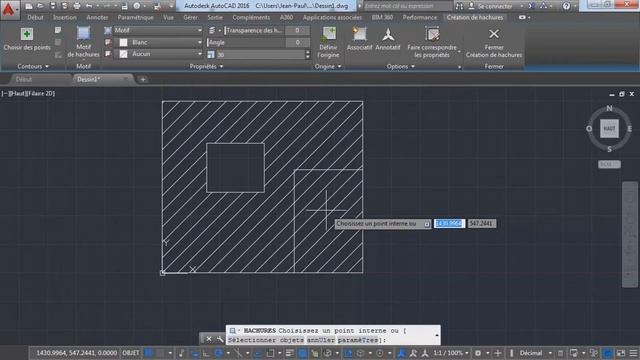Toggle lineweight display in status bar
Viewport: 640px width, 360px height.
290,353
